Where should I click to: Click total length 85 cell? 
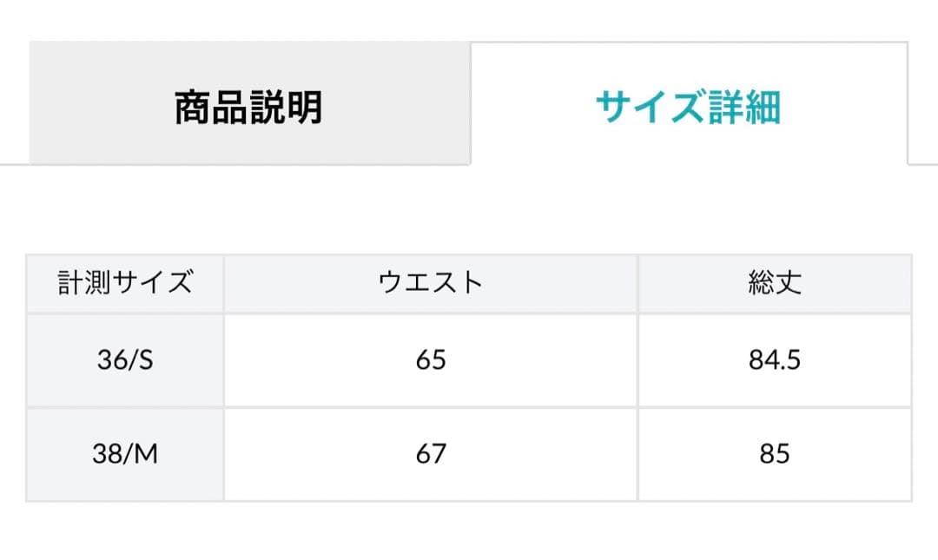774,454
